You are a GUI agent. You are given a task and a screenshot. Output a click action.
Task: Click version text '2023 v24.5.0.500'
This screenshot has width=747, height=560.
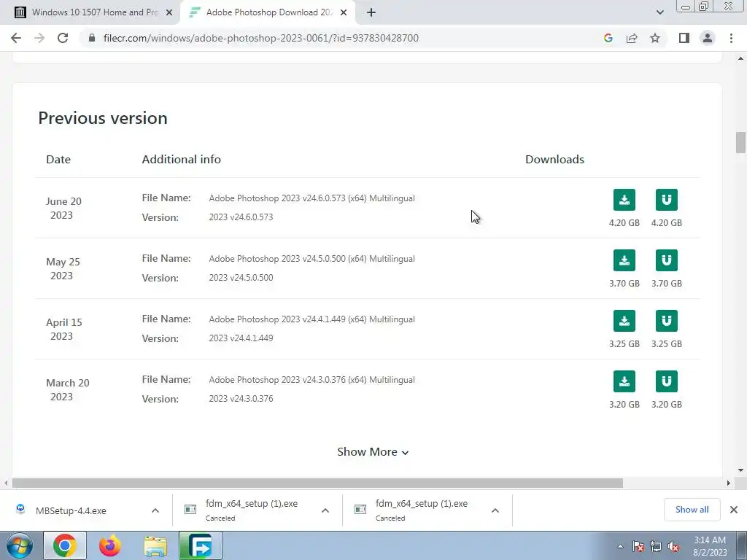tap(241, 278)
